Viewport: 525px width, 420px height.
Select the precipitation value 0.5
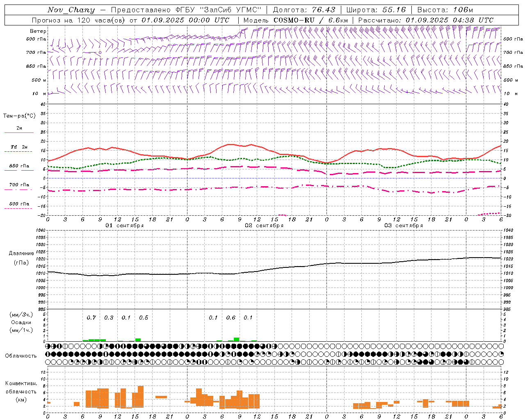(144, 317)
